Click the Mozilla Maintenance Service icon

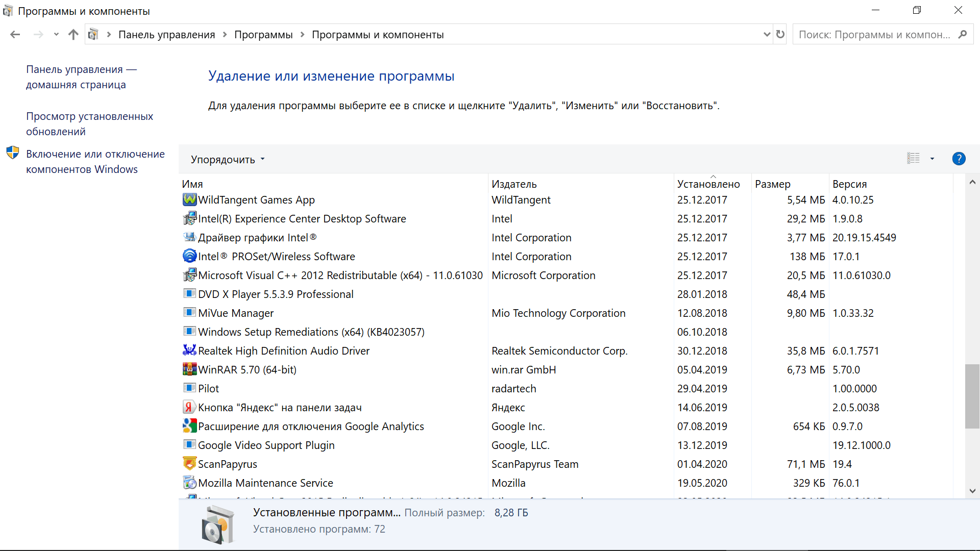click(x=189, y=483)
